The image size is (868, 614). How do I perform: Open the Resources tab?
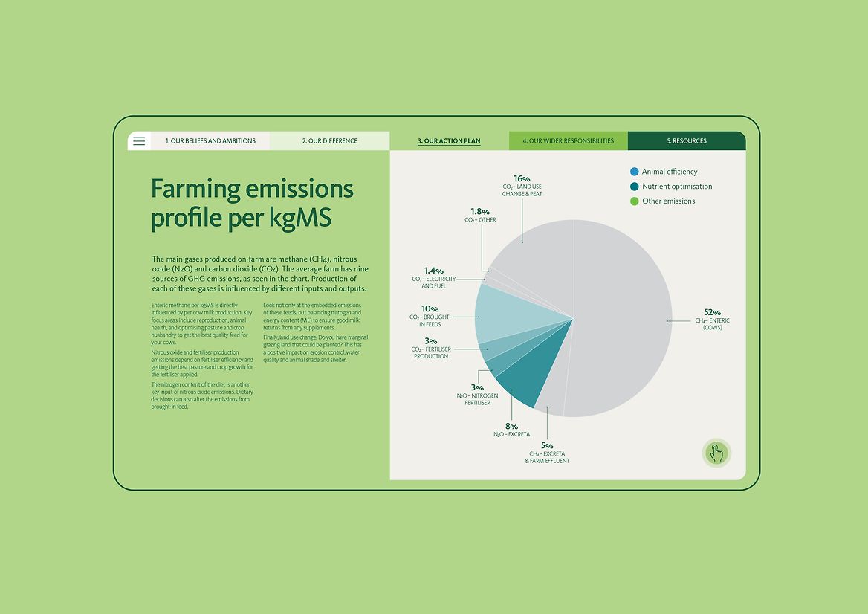coord(686,140)
